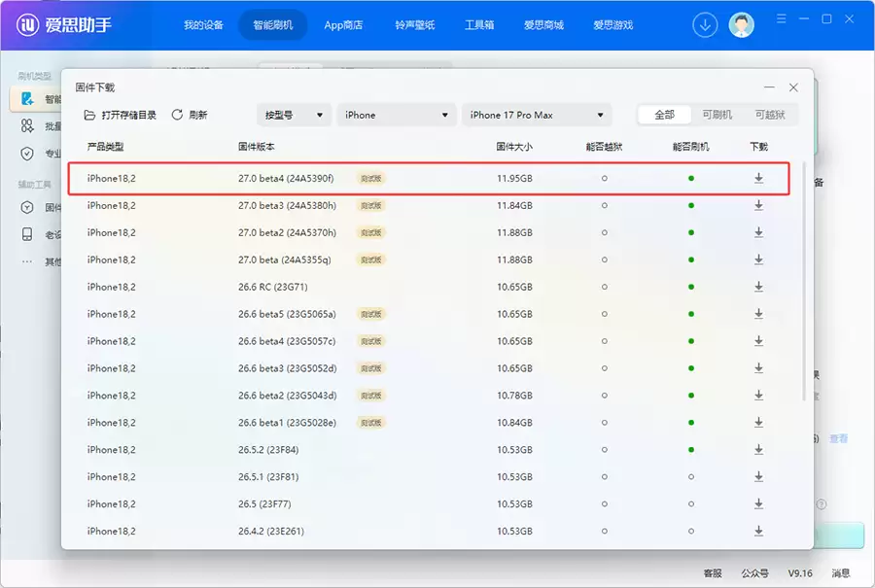The image size is (875, 588).
Task: Open the old device sidebar icon
Action: pyautogui.click(x=27, y=234)
